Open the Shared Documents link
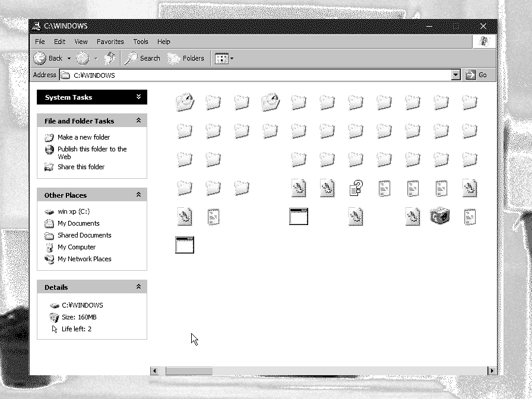 click(x=84, y=235)
